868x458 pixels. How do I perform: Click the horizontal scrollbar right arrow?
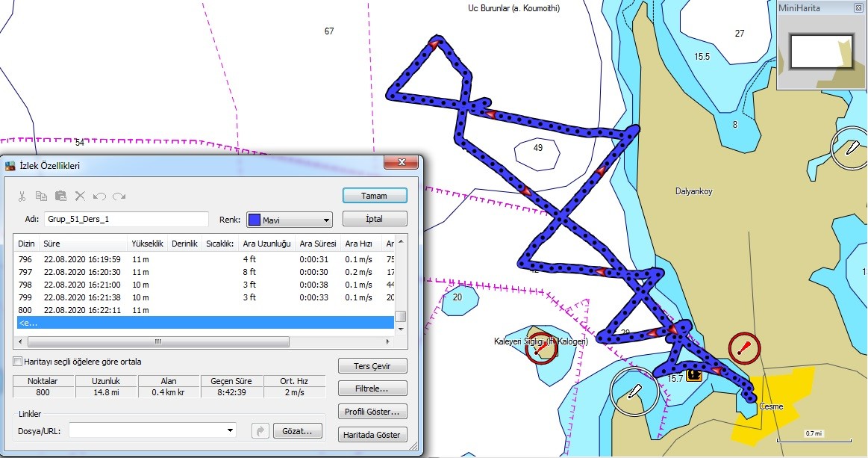point(387,341)
